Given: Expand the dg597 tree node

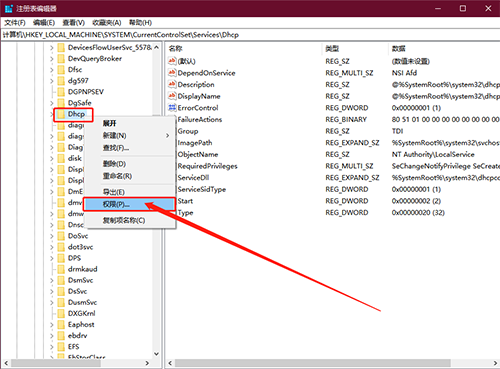Looking at the screenshot, I should pyautogui.click(x=52, y=81).
